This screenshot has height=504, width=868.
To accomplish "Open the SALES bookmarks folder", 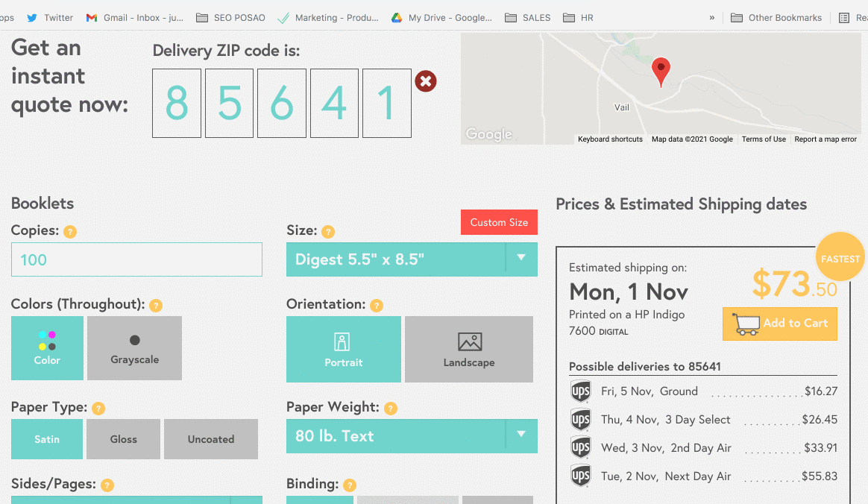I will pos(527,18).
